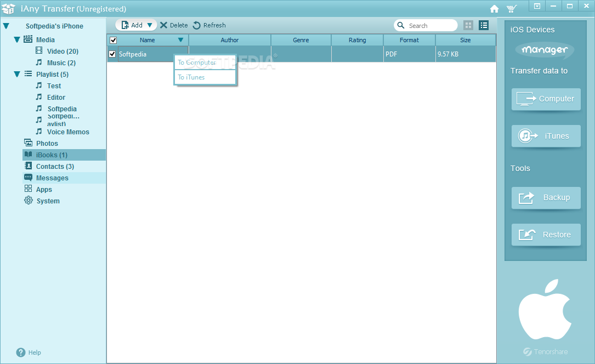
Task: Choose To Computer from context menu
Action: click(x=205, y=62)
